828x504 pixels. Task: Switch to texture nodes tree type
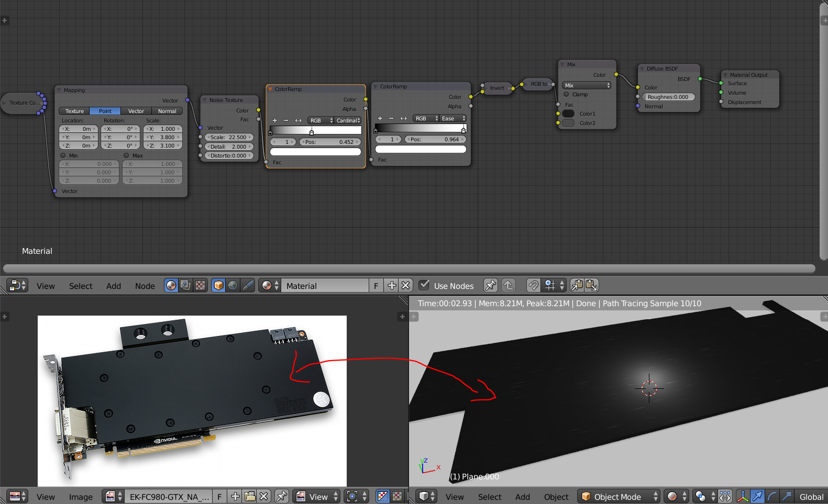(200, 285)
